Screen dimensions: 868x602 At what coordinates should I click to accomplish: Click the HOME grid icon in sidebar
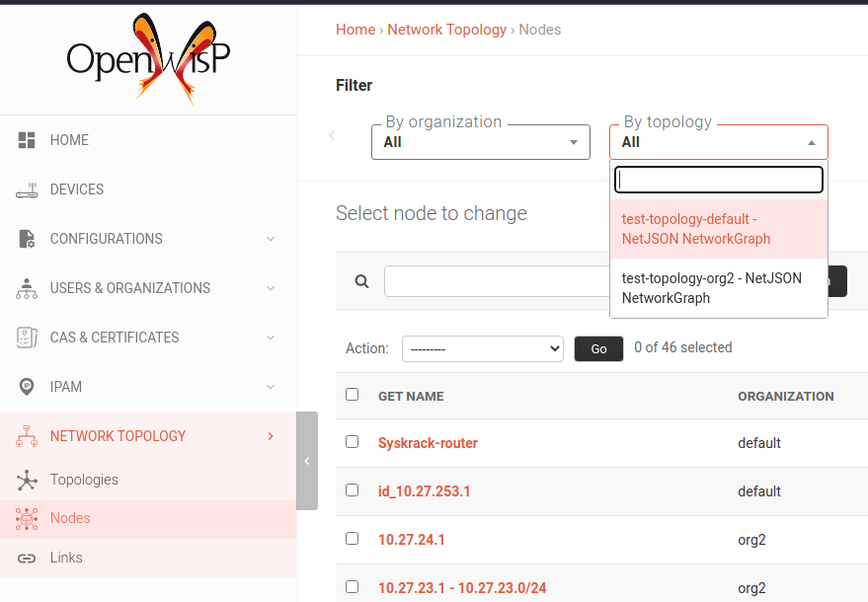click(x=27, y=139)
